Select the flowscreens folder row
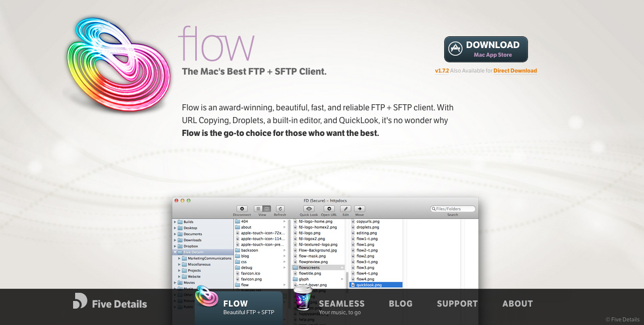The image size is (644, 325). (318, 268)
